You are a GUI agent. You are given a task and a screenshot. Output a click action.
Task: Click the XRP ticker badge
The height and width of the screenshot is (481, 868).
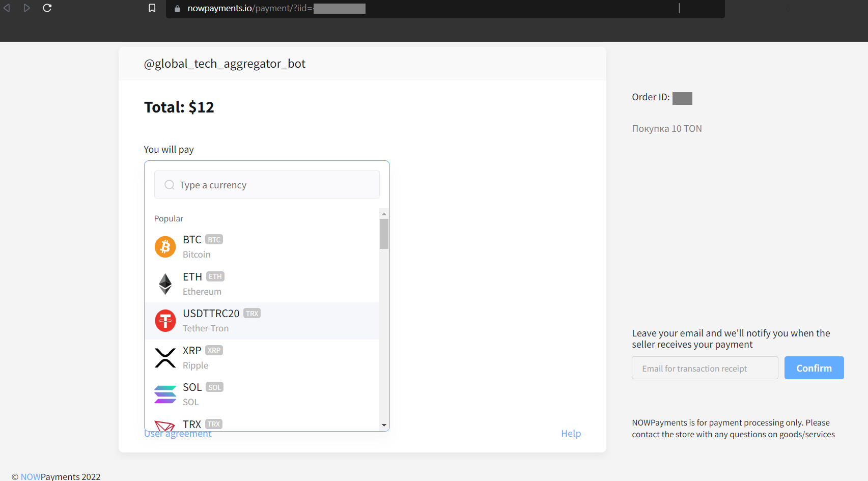coord(214,351)
